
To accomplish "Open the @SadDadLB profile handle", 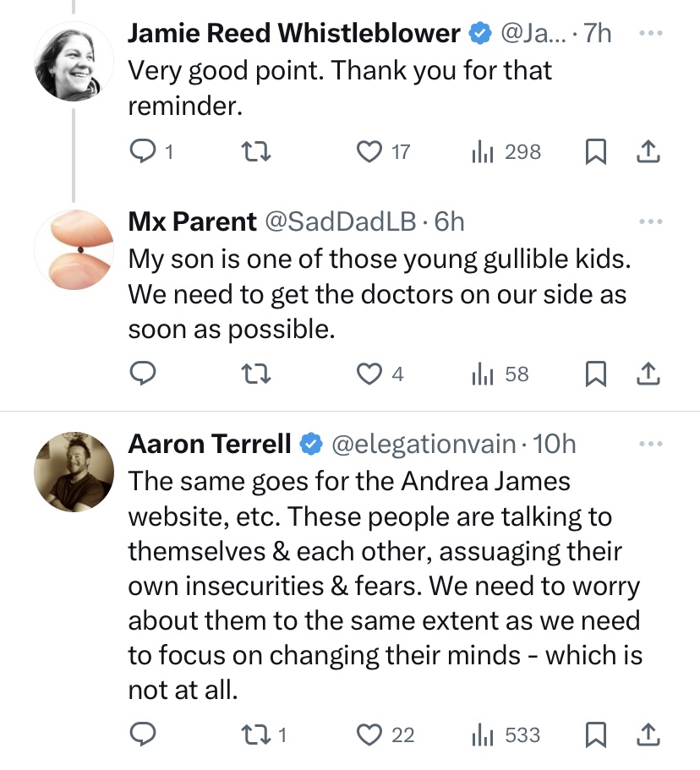I will (x=341, y=222).
